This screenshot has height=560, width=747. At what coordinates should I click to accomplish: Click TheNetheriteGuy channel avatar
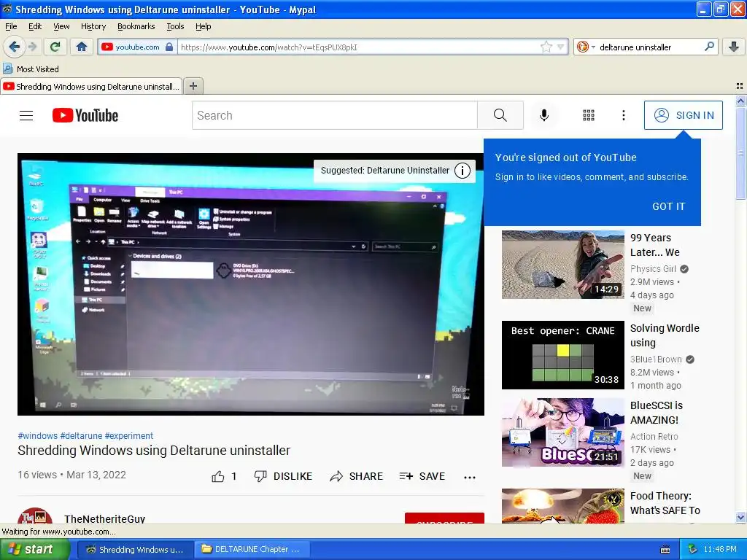(35, 516)
